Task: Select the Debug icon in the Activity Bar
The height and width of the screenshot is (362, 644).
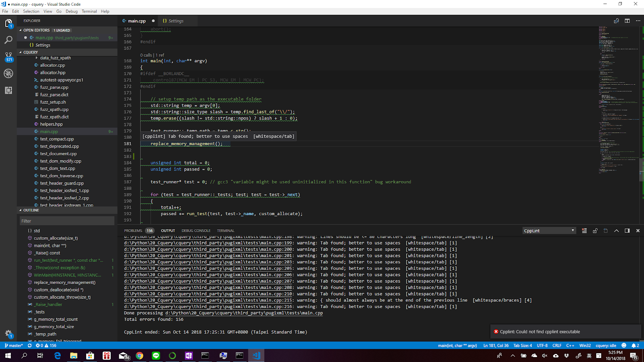Action: (x=8, y=73)
